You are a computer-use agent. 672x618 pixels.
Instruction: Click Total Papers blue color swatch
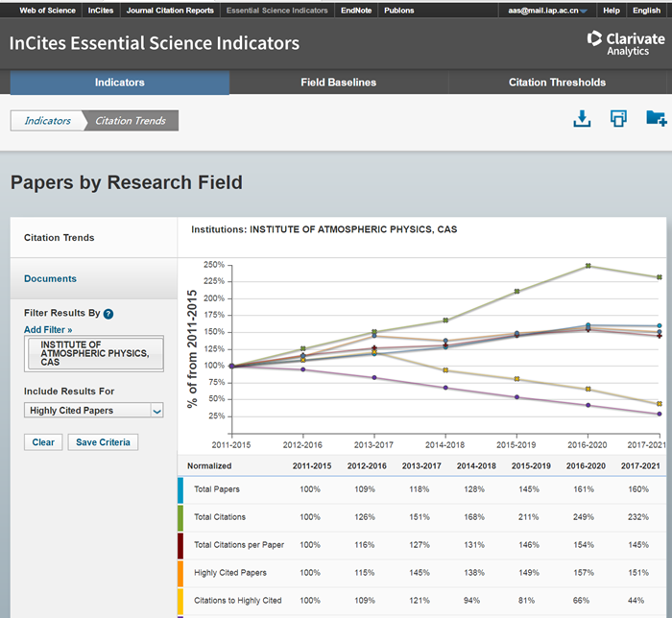180,490
